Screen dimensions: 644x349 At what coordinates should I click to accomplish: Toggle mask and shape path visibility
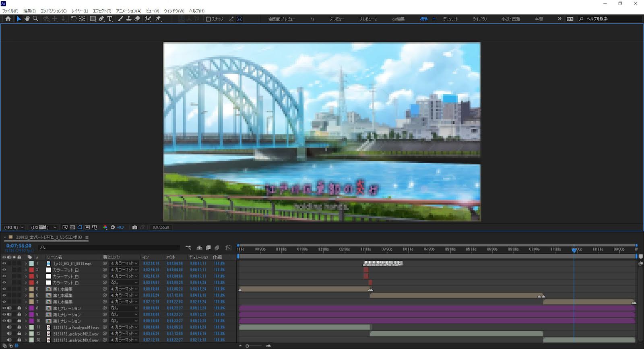tap(80, 227)
